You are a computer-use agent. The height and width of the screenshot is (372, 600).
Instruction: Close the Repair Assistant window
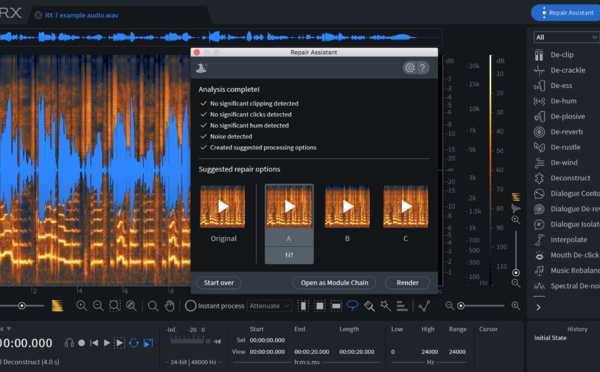coord(197,52)
